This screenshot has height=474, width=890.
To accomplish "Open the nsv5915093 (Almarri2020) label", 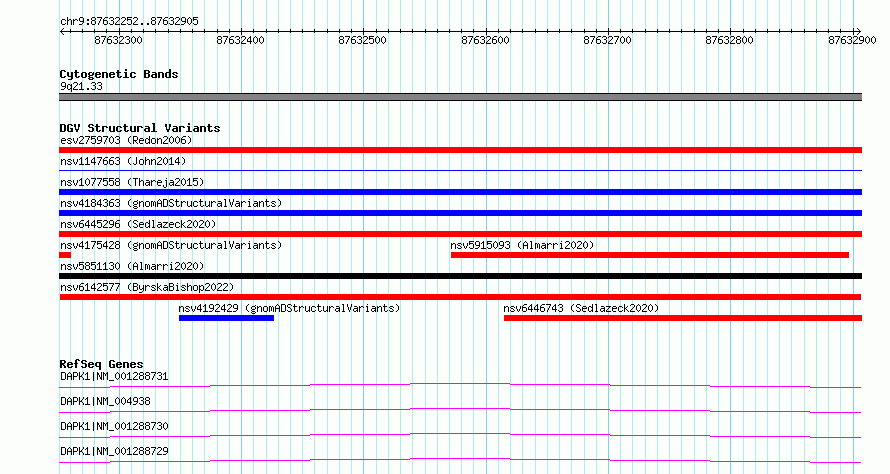I will tap(522, 245).
